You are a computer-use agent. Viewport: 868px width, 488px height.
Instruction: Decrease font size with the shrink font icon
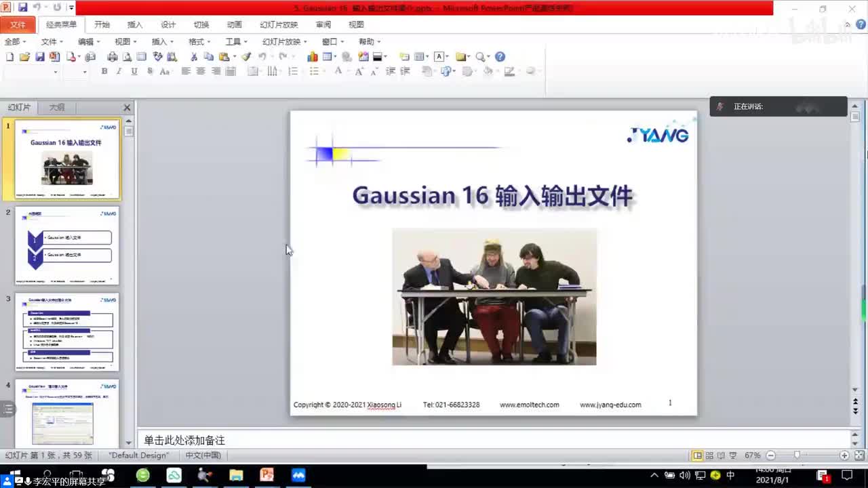tap(374, 71)
